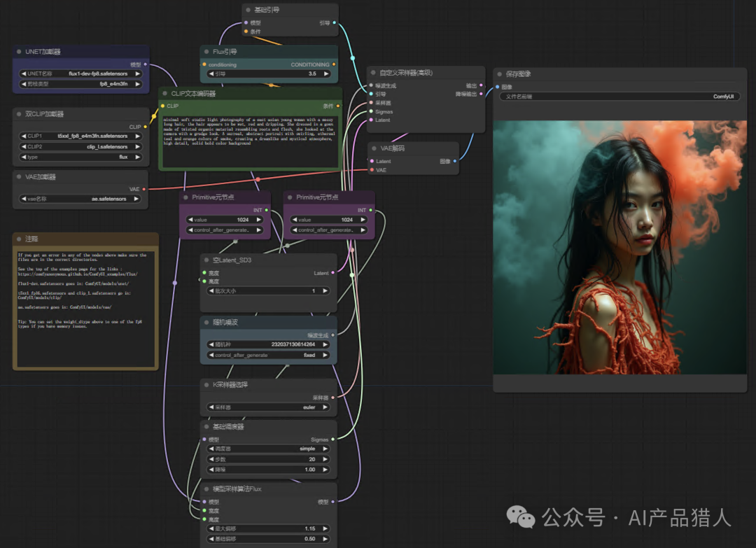This screenshot has width=756, height=548.
Task: Open the UNET名称 flux1-dev-fp8 model dropdown
Action: point(81,73)
